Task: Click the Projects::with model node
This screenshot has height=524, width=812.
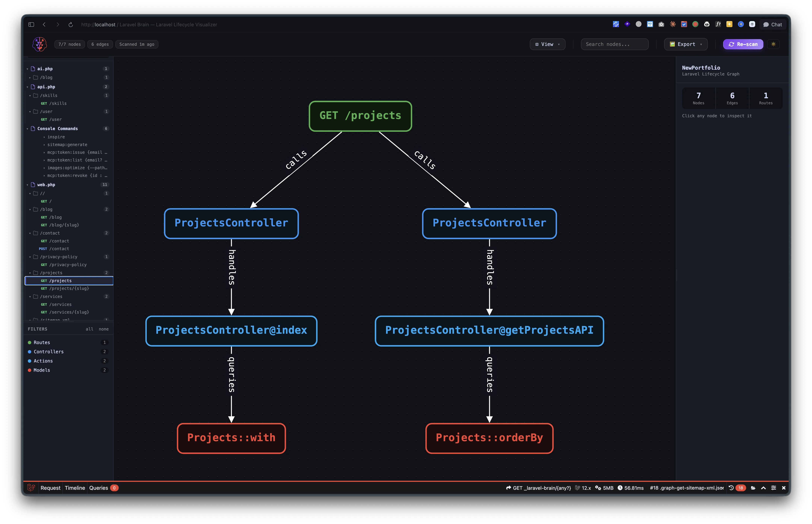Action: pos(231,438)
